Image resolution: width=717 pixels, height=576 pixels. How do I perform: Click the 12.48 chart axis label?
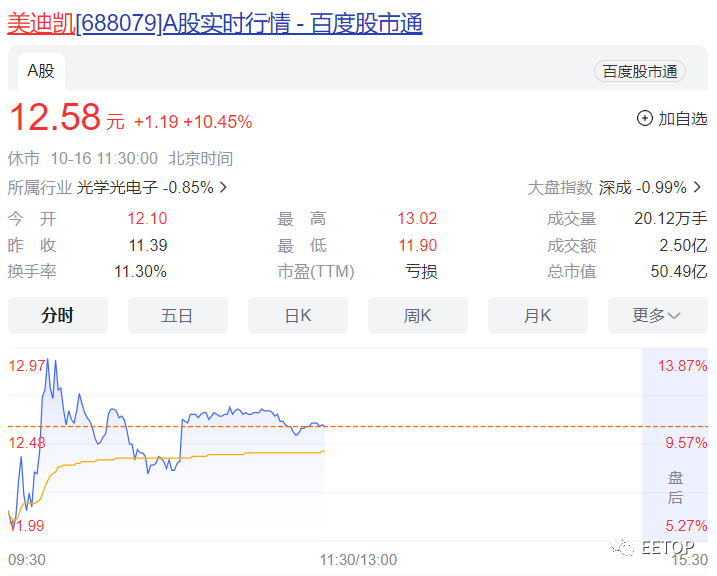(27, 443)
